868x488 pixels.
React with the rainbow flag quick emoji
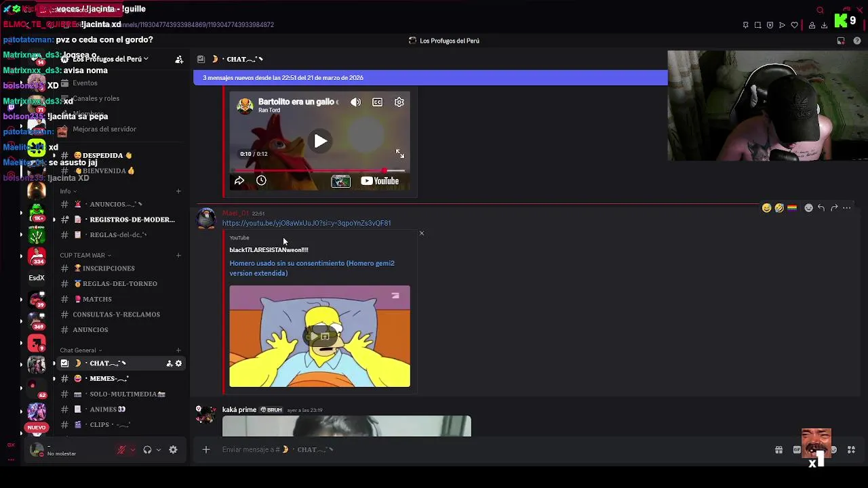pyautogui.click(x=791, y=208)
